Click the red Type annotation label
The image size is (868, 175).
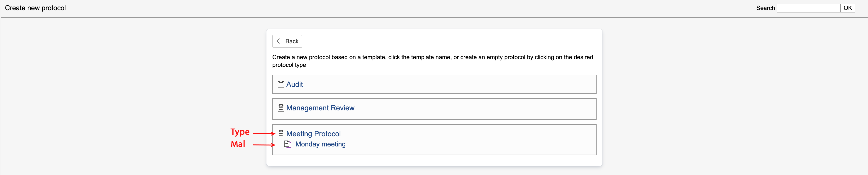click(240, 132)
